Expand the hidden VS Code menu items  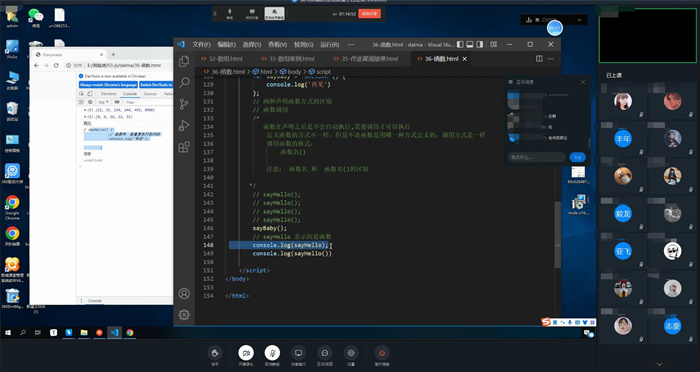350,44
